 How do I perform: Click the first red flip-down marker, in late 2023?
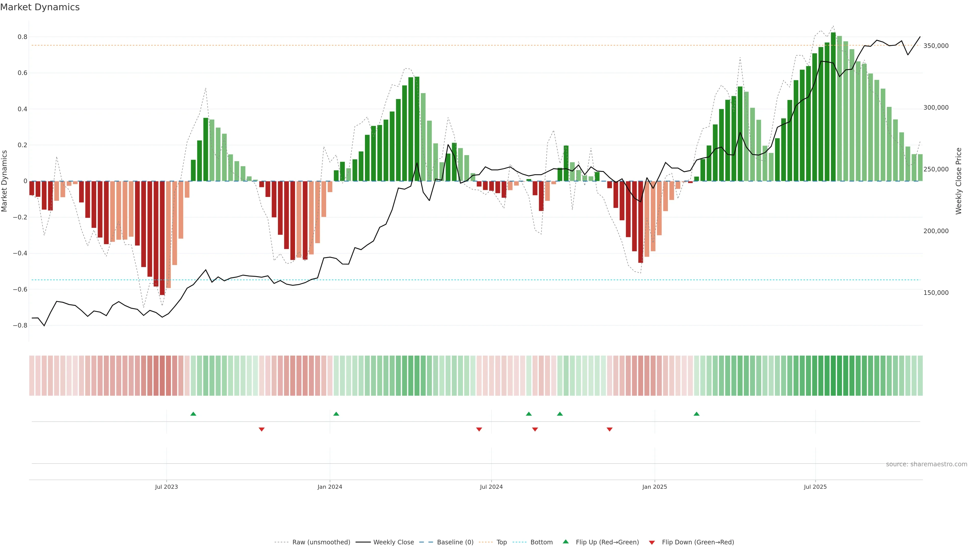(x=261, y=429)
